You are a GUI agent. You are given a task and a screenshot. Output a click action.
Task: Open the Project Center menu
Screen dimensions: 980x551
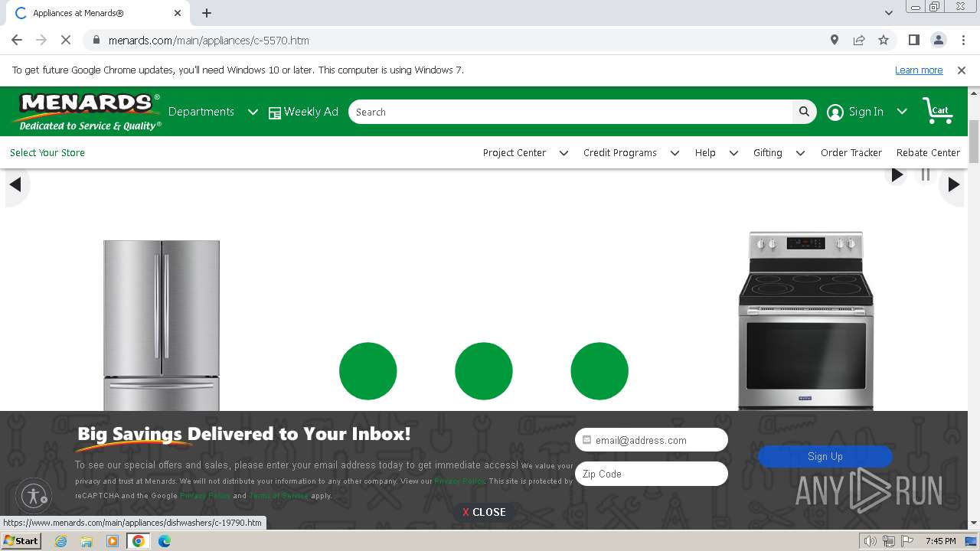(x=514, y=152)
